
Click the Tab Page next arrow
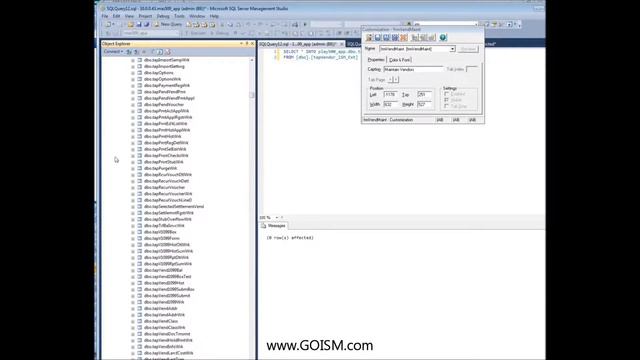(x=396, y=80)
